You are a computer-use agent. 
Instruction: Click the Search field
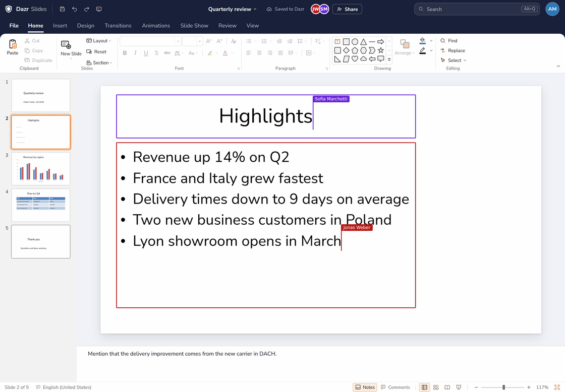tap(477, 9)
